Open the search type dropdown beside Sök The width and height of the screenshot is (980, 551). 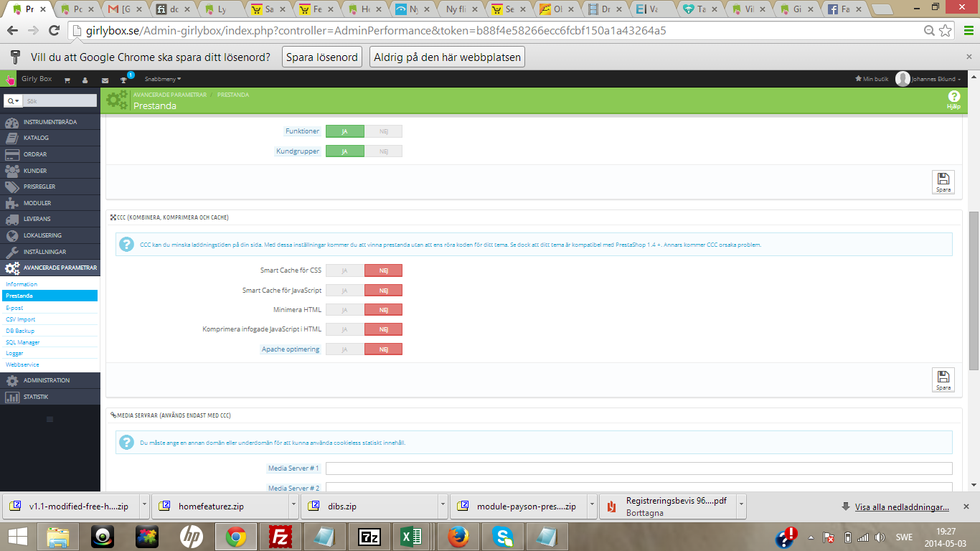click(14, 101)
